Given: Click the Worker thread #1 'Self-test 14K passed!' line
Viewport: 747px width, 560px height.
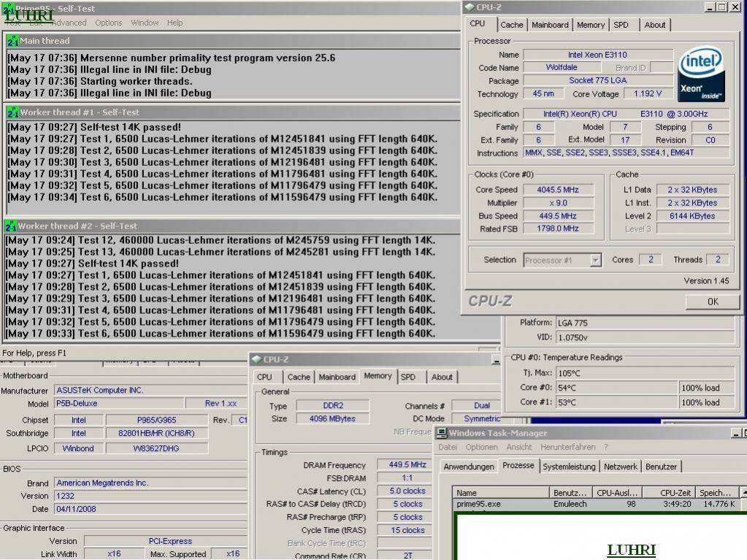Looking at the screenshot, I should click(x=94, y=127).
